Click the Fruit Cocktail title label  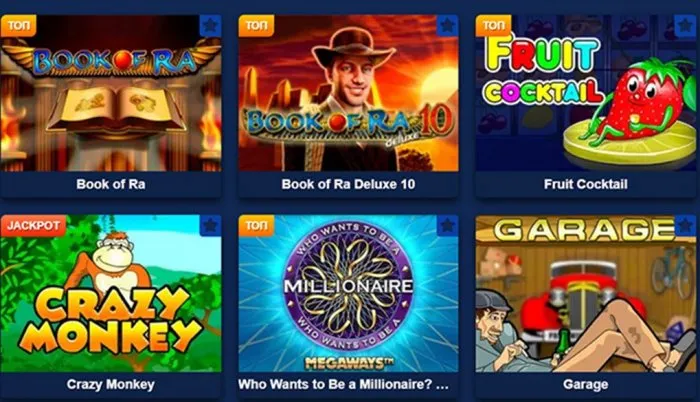tap(586, 184)
